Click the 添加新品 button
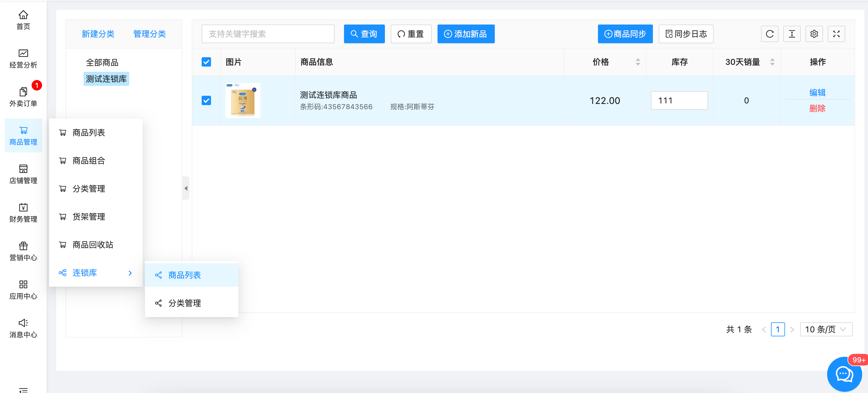 tap(466, 34)
